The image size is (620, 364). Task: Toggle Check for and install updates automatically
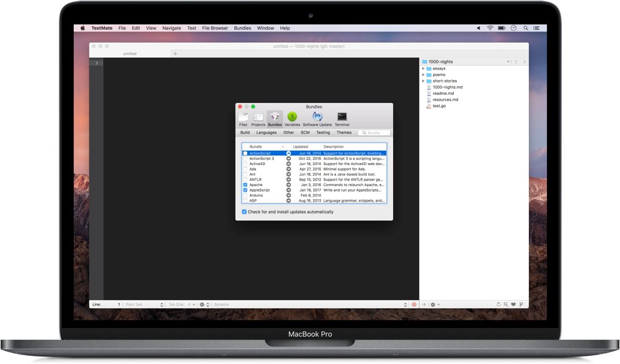pos(244,212)
